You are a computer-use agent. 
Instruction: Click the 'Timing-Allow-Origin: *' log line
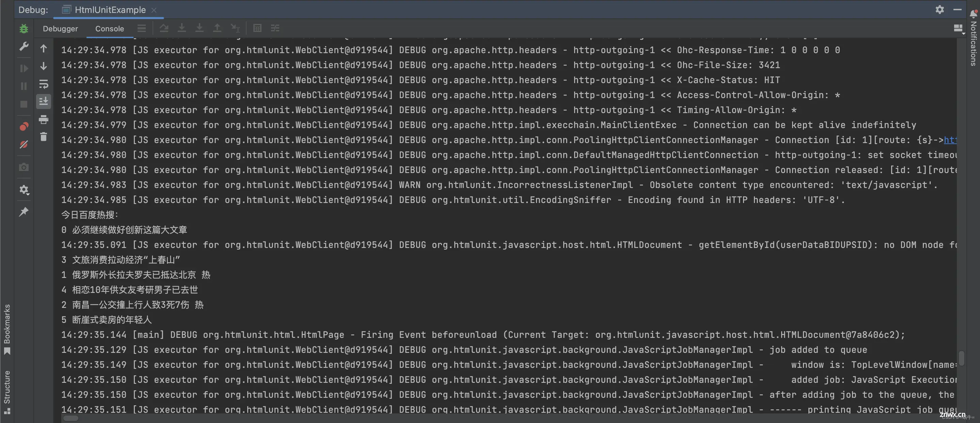(429, 110)
